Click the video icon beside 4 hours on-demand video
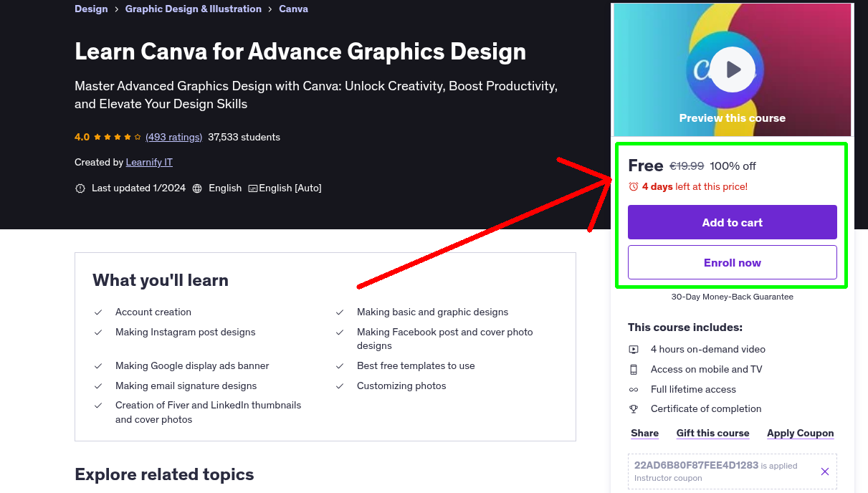 tap(634, 350)
